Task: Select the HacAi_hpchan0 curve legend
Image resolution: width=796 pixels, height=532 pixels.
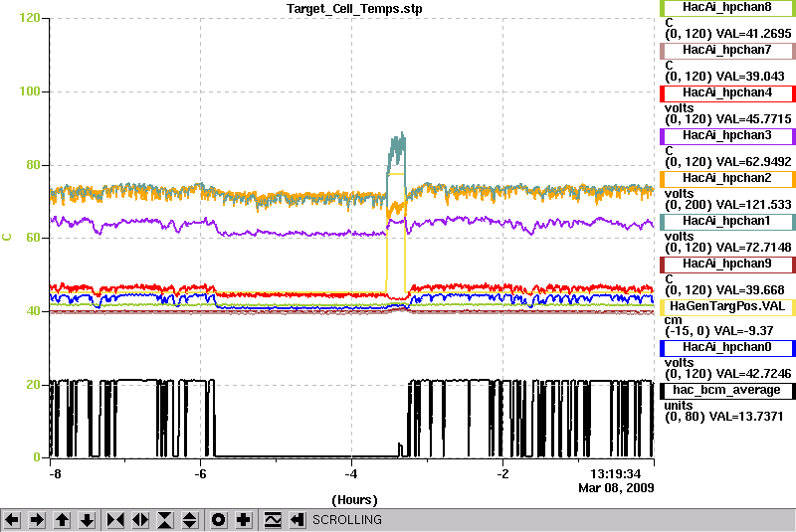Action: 727,348
